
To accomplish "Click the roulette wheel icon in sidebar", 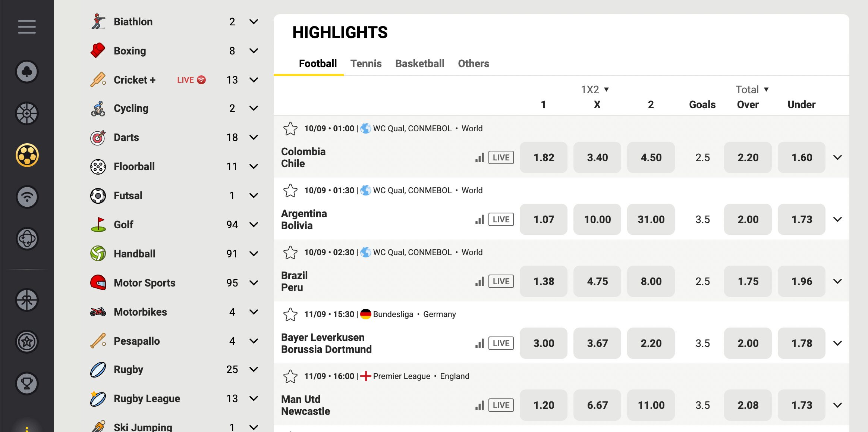I will [27, 113].
